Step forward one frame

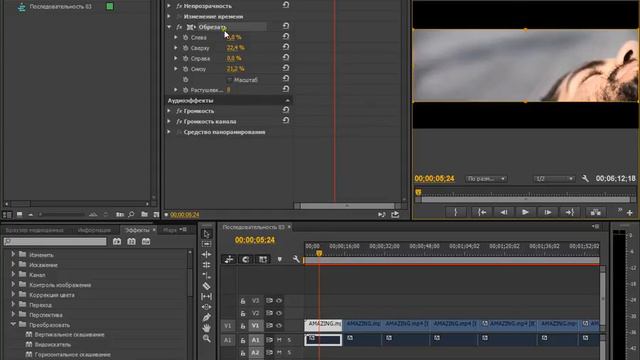(x=547, y=212)
